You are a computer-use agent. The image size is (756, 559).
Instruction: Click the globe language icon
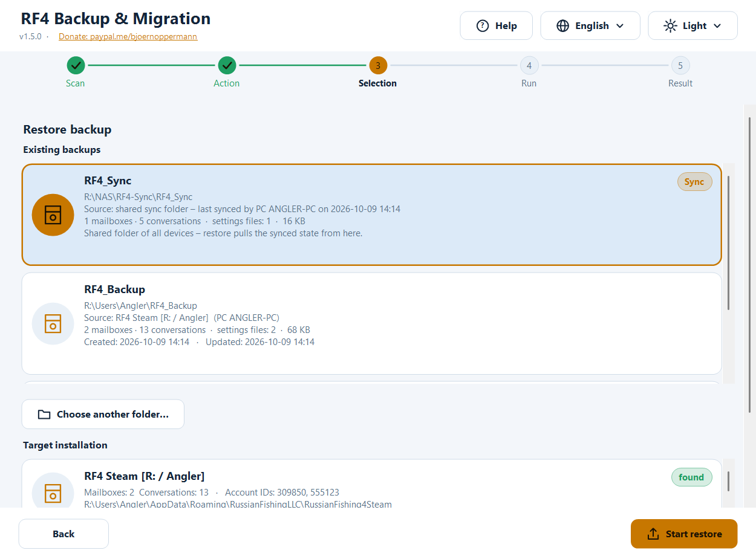tap(563, 26)
